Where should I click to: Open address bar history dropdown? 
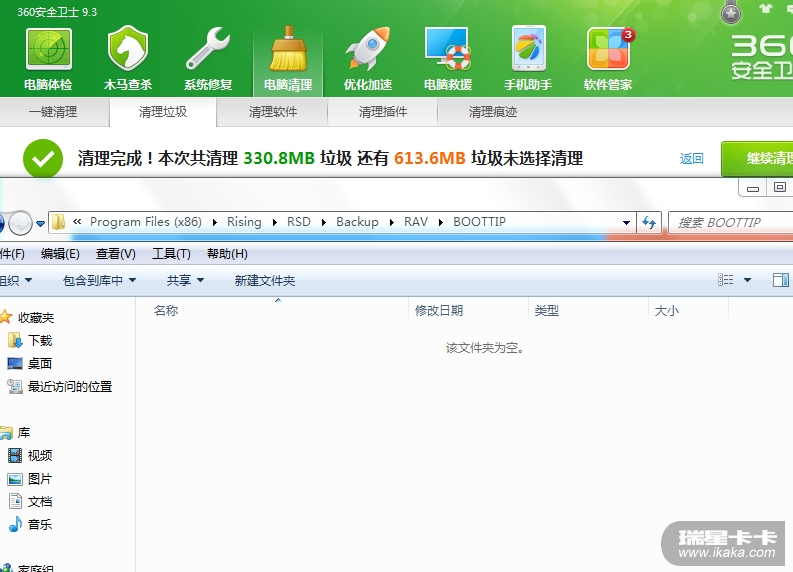626,223
